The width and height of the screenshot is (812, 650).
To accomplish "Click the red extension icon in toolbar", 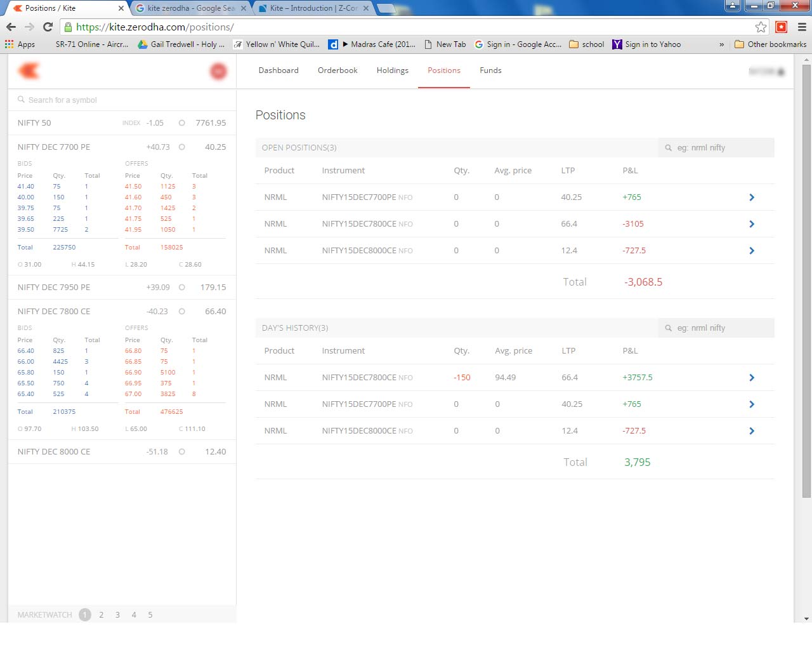I will click(x=782, y=27).
